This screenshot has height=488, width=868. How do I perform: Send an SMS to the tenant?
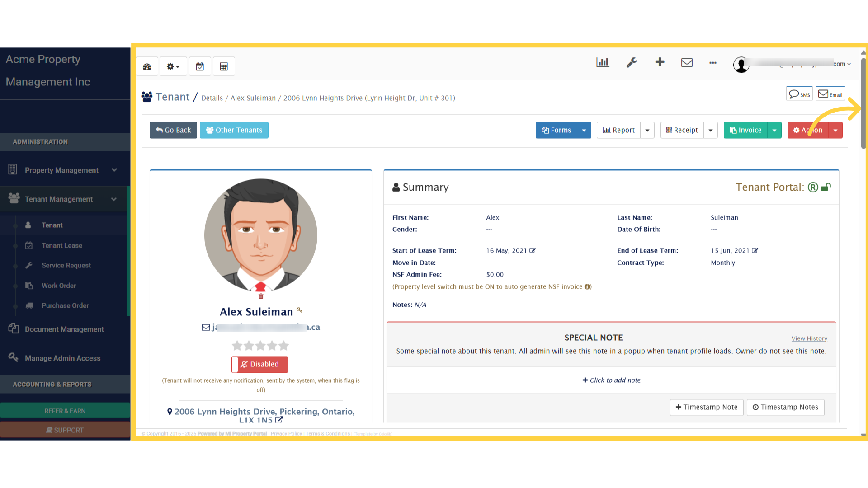pos(799,94)
